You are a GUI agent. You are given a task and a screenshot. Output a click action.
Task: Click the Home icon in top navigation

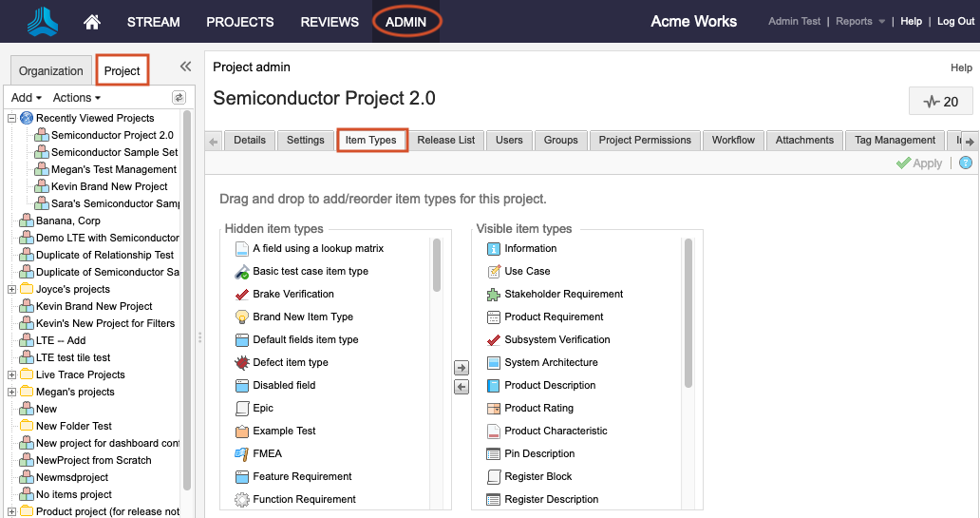tap(92, 22)
